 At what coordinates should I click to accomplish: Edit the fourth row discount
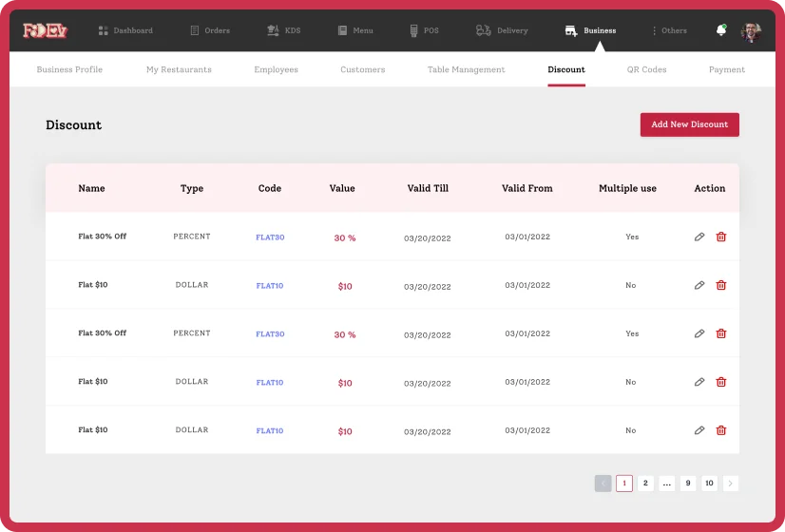(x=699, y=382)
